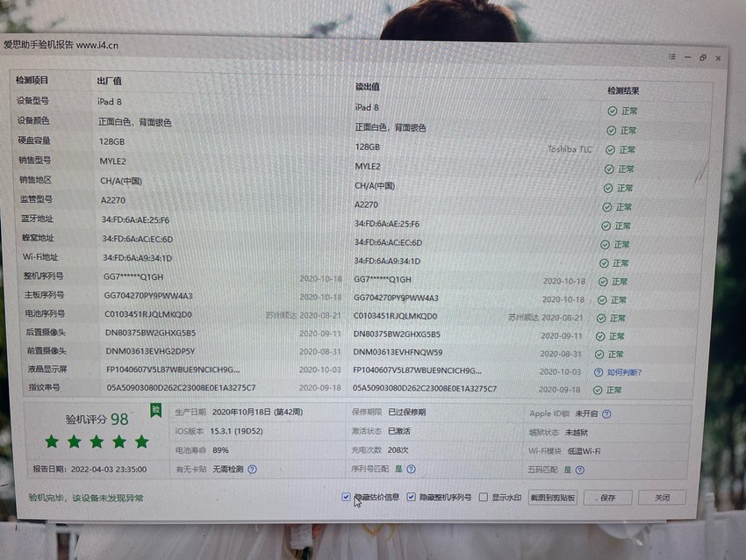746x560 pixels.
Task: Click the Toshiba TLC label in 硬盘容量 row
Action: click(x=570, y=149)
